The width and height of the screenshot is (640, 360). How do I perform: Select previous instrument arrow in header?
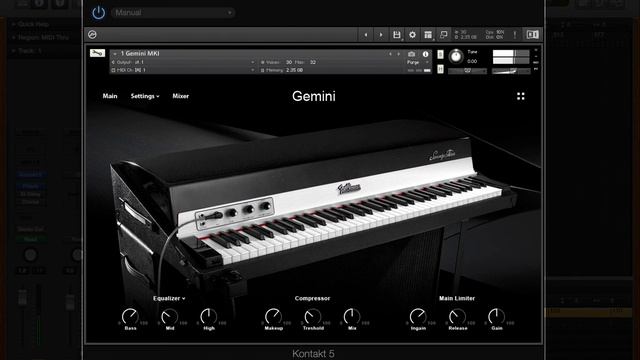[x=390, y=54]
